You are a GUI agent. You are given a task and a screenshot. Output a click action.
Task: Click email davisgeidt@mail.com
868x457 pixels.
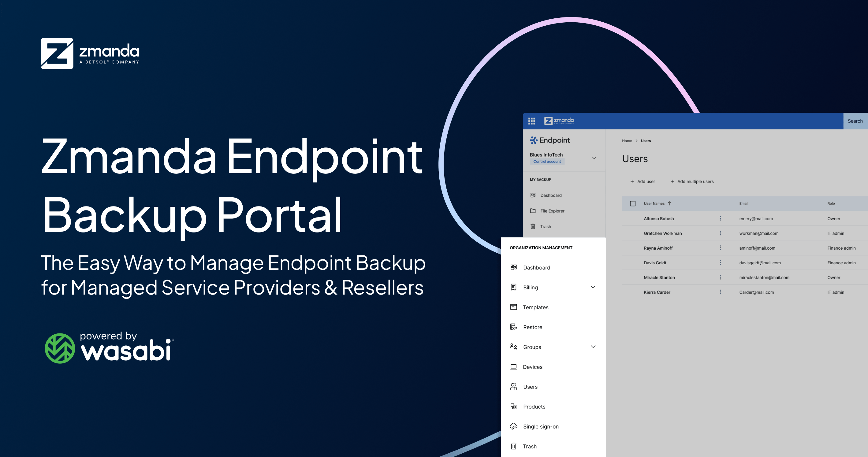click(760, 263)
